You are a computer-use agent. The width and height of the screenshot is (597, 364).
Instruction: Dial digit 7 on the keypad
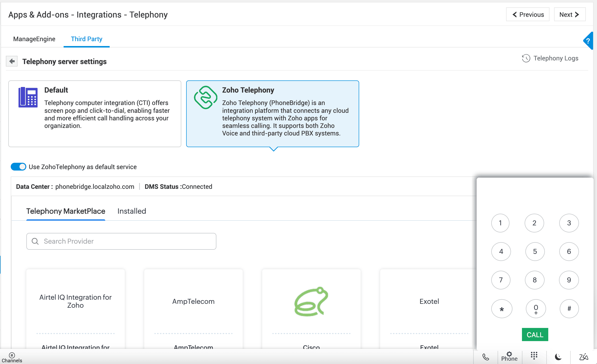(x=501, y=280)
